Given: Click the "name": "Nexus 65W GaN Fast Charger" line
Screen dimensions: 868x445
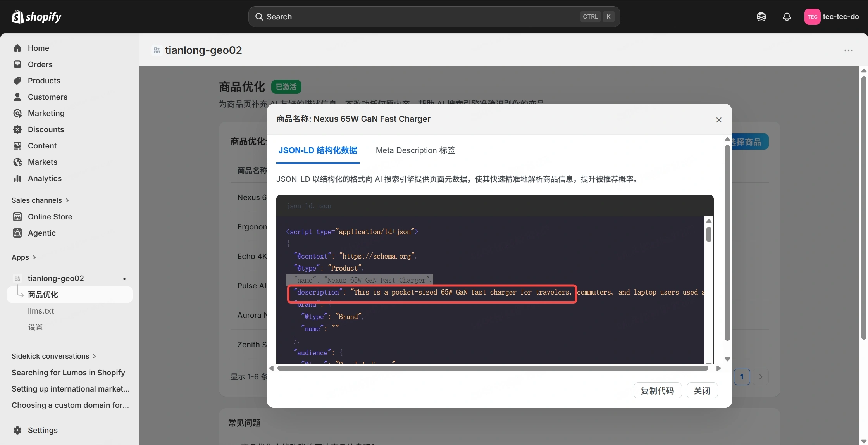Looking at the screenshot, I should 359,280.
